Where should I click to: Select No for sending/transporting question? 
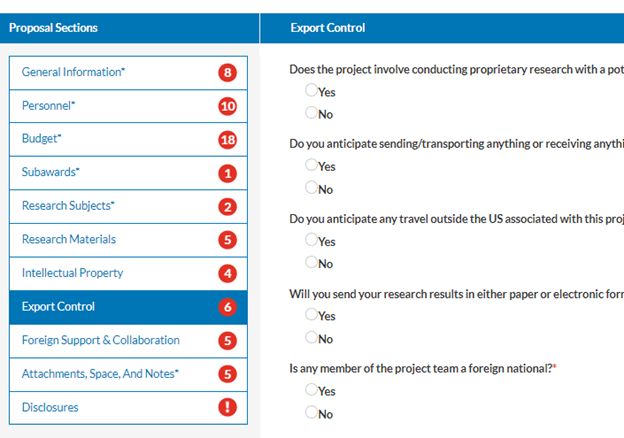click(312, 188)
